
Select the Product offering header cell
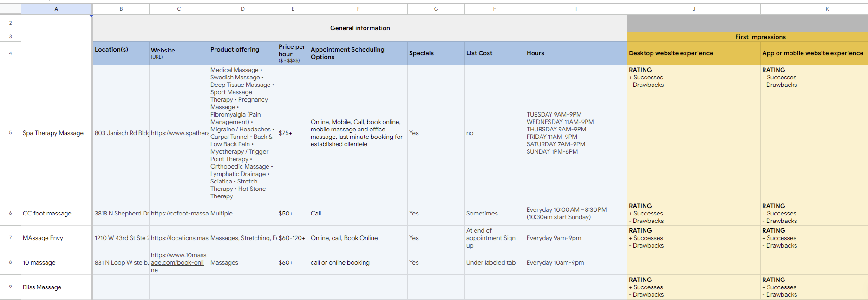(x=243, y=53)
